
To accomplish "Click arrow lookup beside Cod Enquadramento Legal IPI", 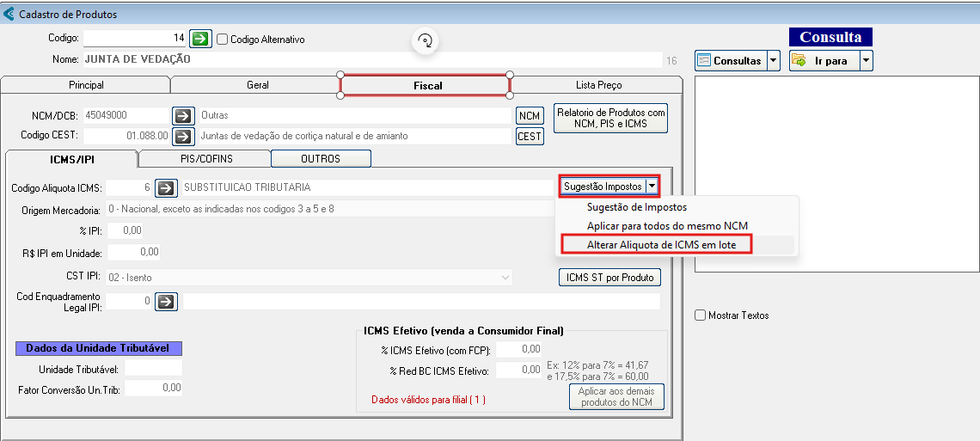I will [x=167, y=302].
